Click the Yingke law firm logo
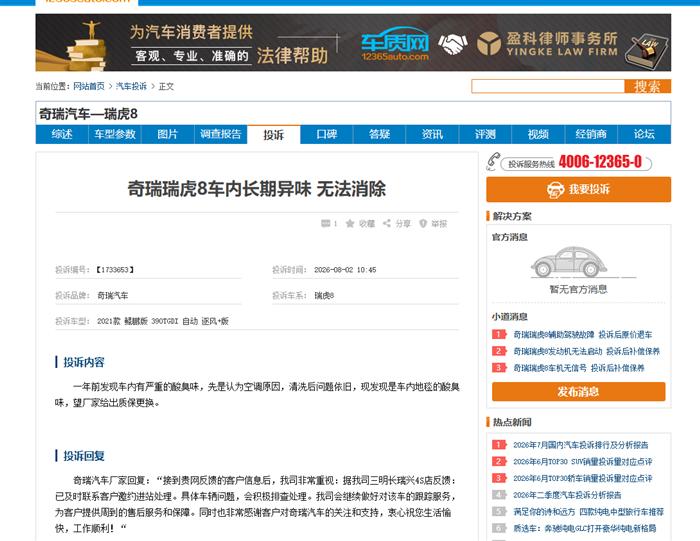This screenshot has height=541, width=700. 547,44
